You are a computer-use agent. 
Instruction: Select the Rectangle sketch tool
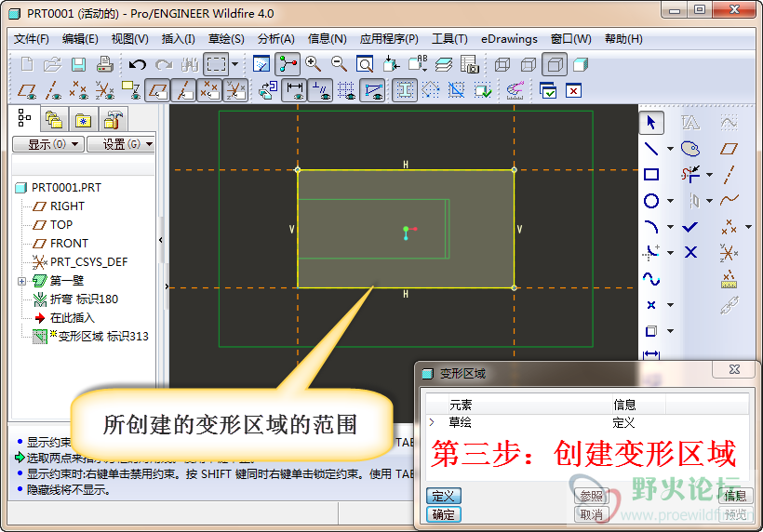click(651, 174)
